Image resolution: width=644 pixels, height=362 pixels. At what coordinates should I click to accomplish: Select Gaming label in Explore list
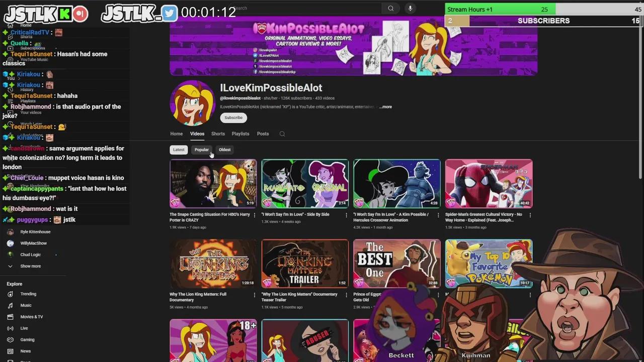27,340
